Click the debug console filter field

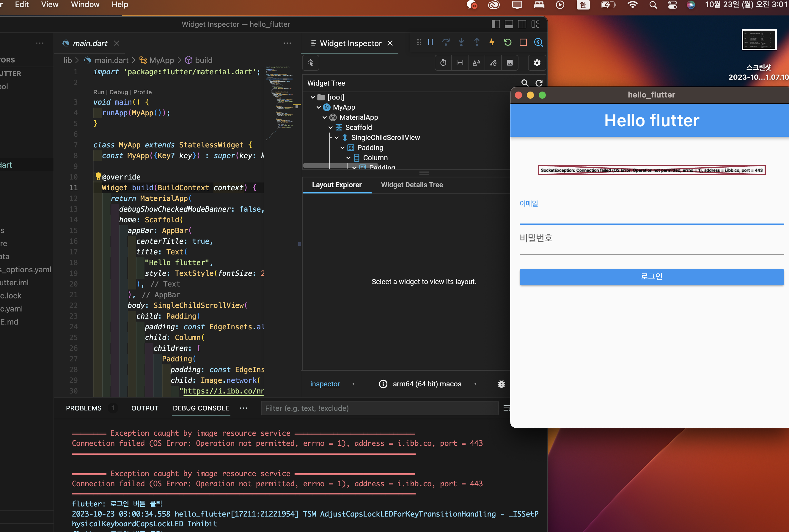point(379,408)
